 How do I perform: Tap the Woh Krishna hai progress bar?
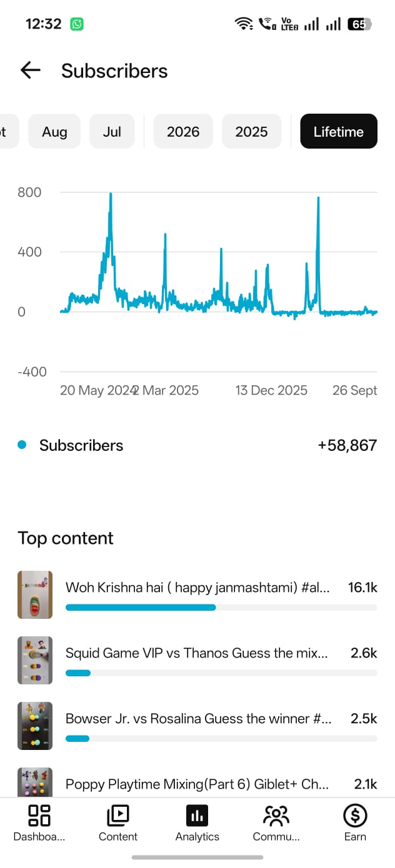(x=221, y=608)
